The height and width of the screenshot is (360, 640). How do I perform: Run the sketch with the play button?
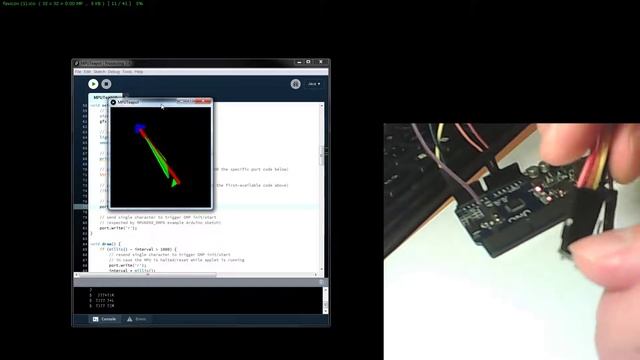pos(93,84)
